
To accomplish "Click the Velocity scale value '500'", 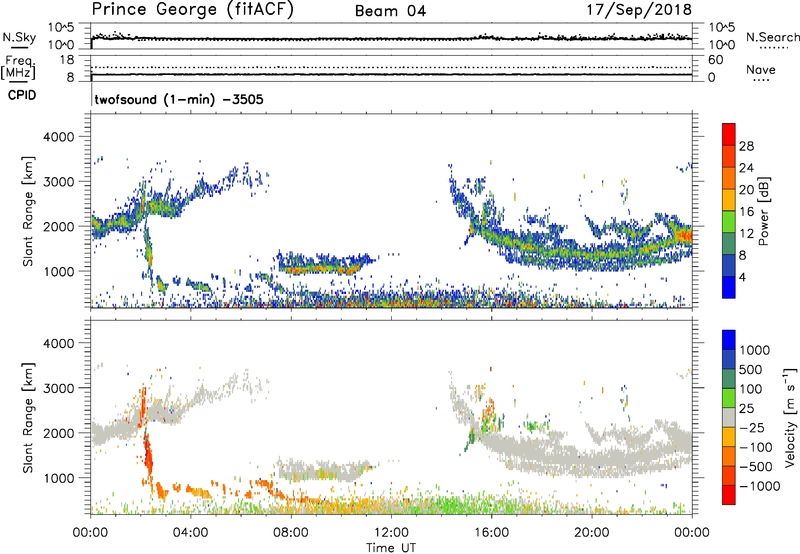I will click(751, 370).
